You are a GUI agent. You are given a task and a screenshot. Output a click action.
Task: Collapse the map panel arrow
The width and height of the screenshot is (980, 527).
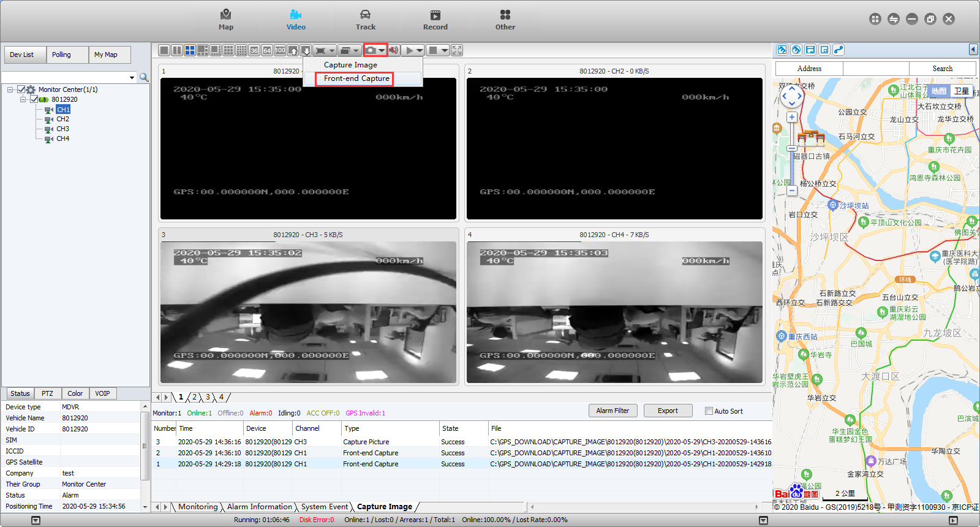point(973,50)
